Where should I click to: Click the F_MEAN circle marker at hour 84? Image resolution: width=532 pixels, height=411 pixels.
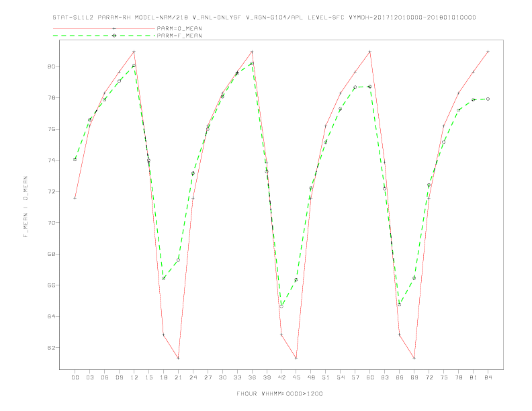click(488, 99)
